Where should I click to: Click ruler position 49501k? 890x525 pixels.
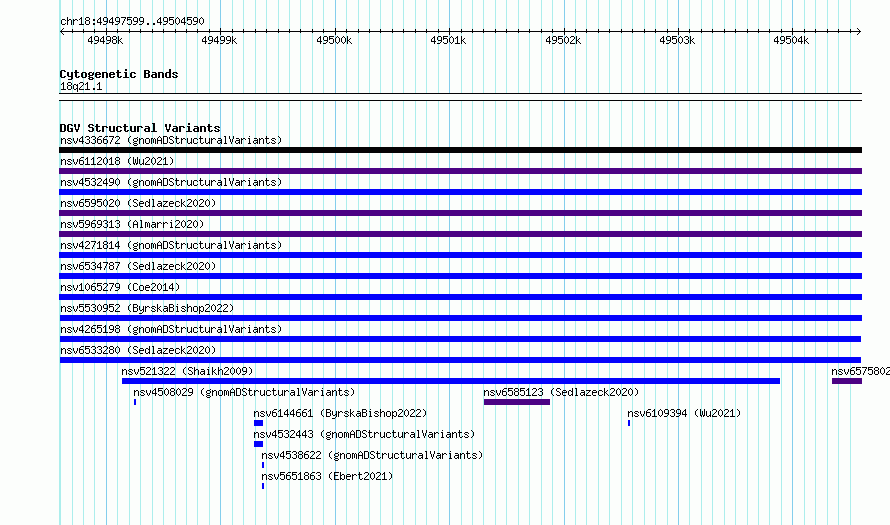point(448,40)
